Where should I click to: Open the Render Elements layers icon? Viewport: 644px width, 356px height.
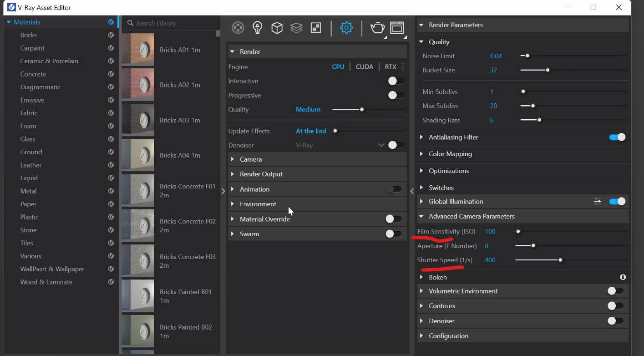point(296,28)
